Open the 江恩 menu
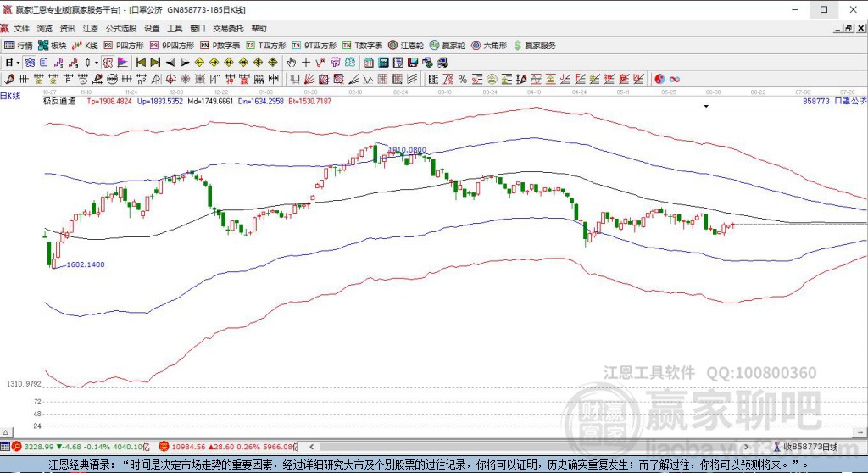The image size is (868, 473). pos(91,28)
